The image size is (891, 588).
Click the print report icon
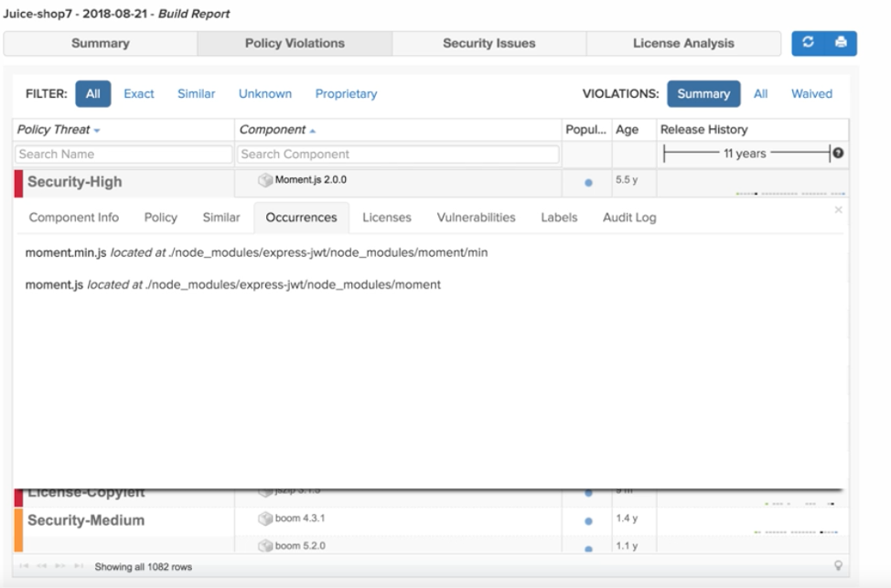tap(841, 43)
